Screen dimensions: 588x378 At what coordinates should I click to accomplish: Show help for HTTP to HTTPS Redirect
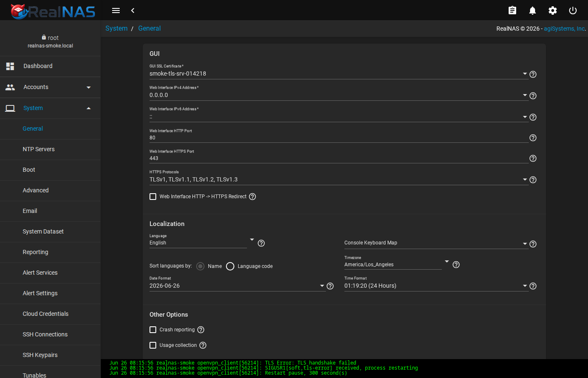[252, 197]
